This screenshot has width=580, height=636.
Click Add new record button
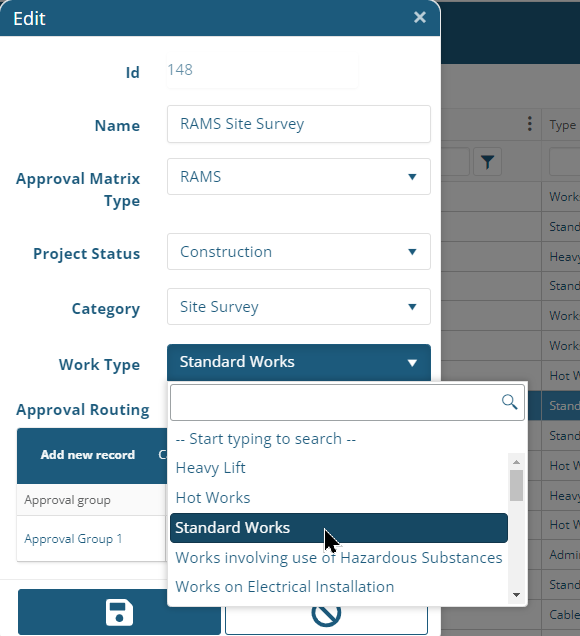pos(88,455)
